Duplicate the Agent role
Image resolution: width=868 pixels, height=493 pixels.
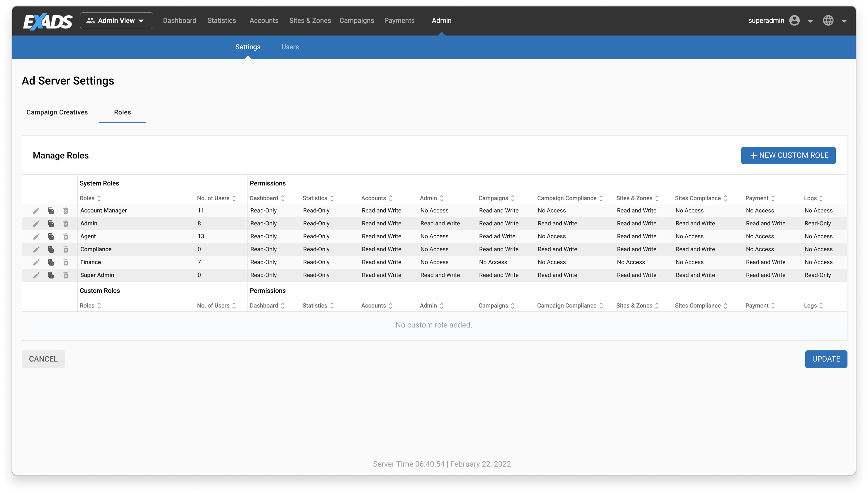click(51, 236)
